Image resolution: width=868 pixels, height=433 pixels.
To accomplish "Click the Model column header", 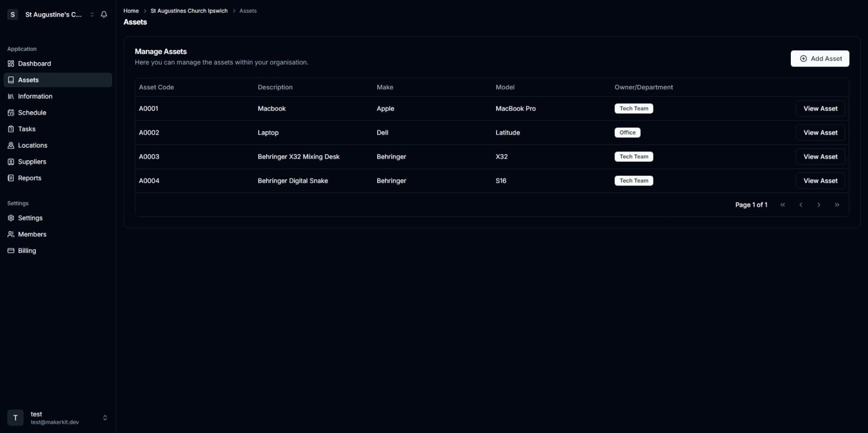I will tap(505, 87).
